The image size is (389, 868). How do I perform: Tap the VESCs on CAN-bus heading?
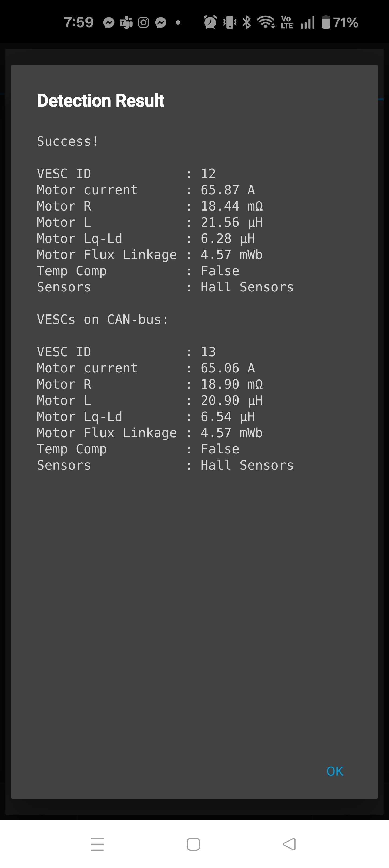click(103, 320)
